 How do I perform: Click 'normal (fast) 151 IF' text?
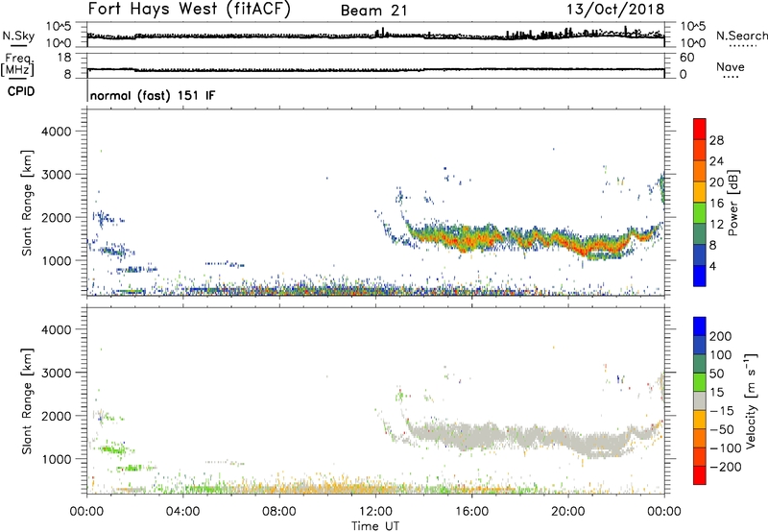click(x=153, y=95)
